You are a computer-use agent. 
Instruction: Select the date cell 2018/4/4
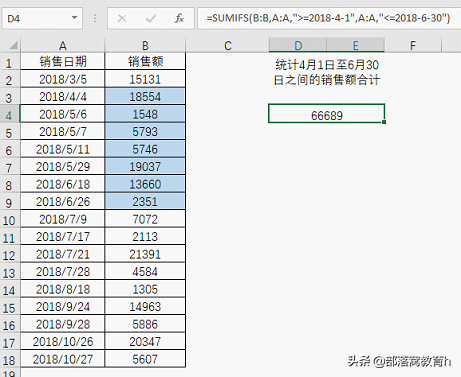(x=63, y=97)
